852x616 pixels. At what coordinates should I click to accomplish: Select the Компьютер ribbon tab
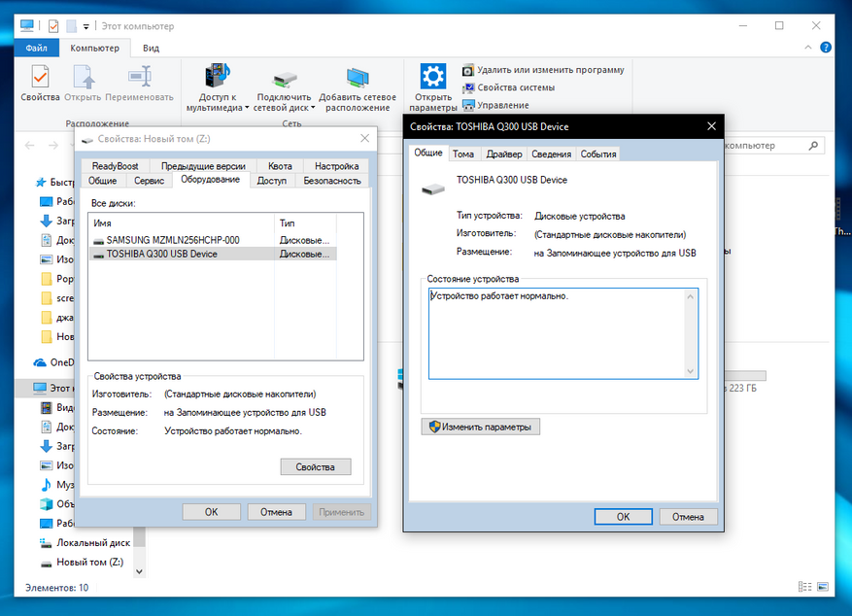click(94, 48)
